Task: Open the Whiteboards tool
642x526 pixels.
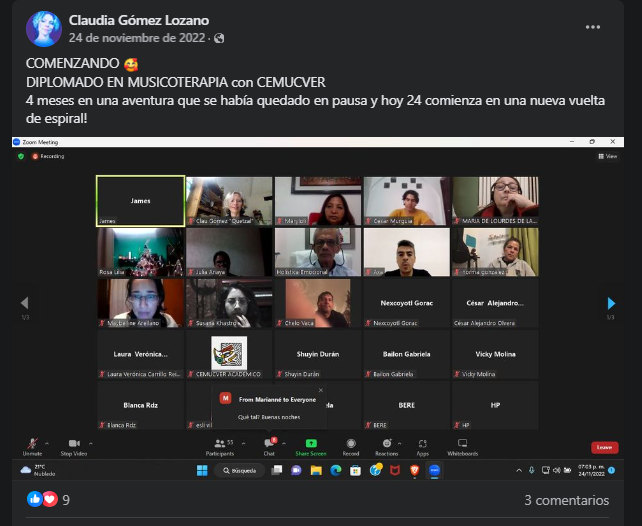Action: 462,443
